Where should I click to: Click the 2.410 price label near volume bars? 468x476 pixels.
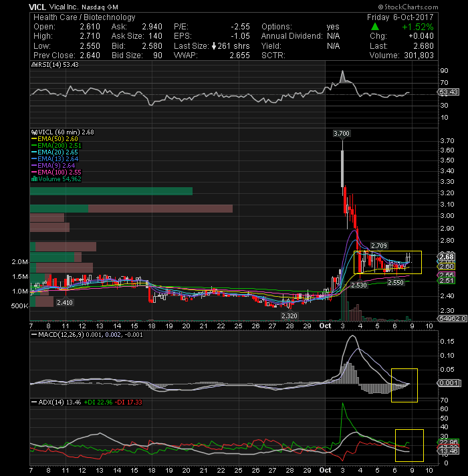pos(65,303)
